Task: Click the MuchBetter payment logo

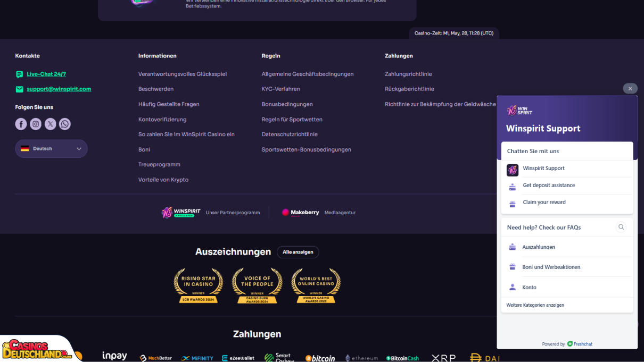Action: pos(156,358)
